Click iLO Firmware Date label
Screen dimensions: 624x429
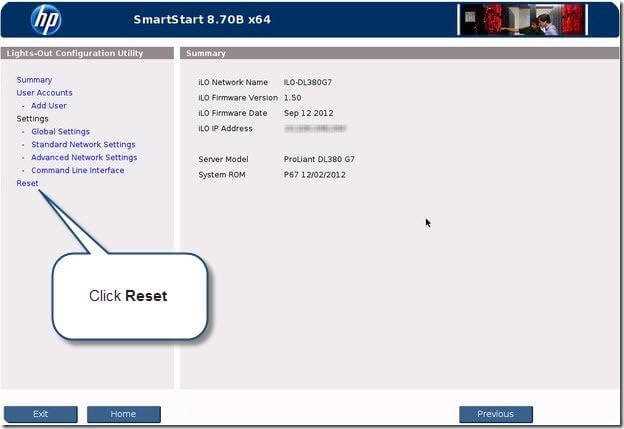(x=233, y=113)
